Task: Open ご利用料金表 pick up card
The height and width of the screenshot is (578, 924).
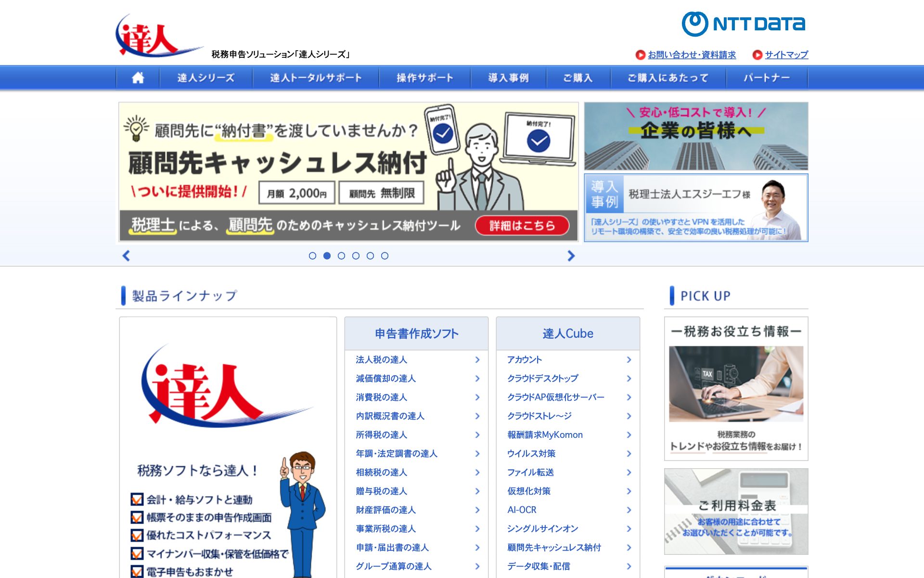Action: 736,512
